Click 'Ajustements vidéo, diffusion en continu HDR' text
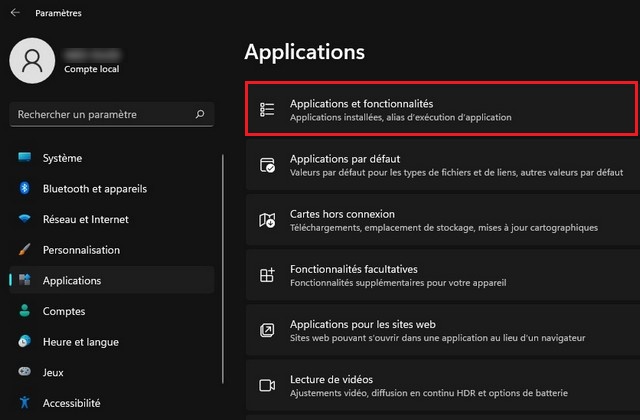Viewport: 640px width, 420px height. click(429, 393)
